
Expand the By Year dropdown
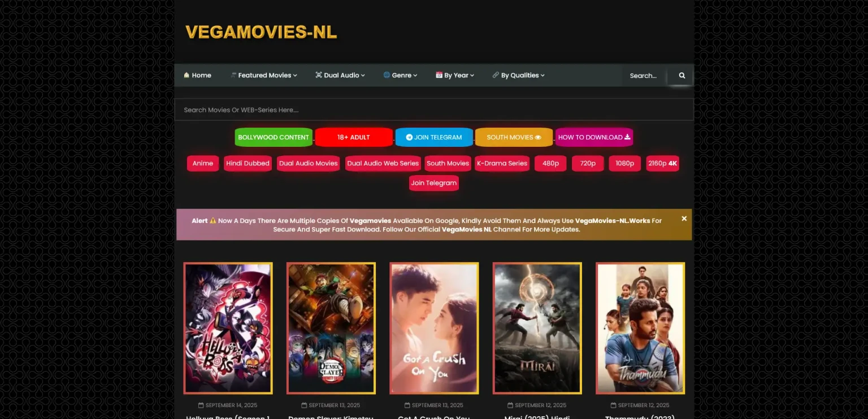click(455, 75)
